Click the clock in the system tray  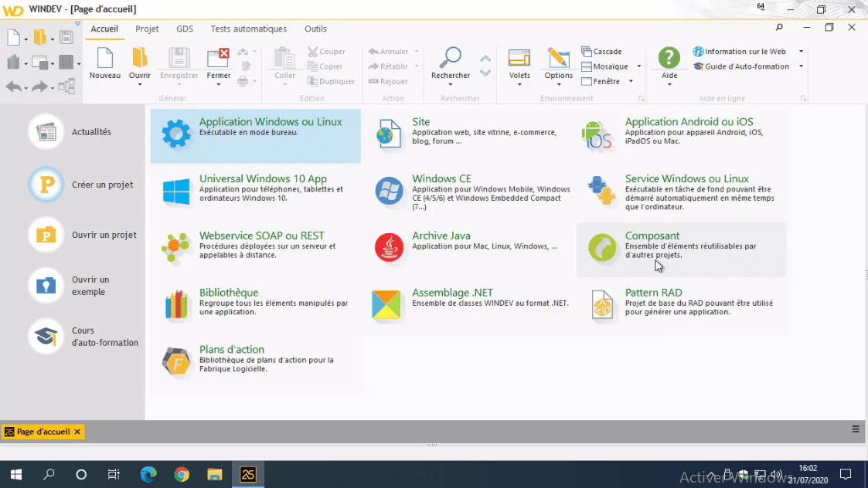[x=807, y=473]
